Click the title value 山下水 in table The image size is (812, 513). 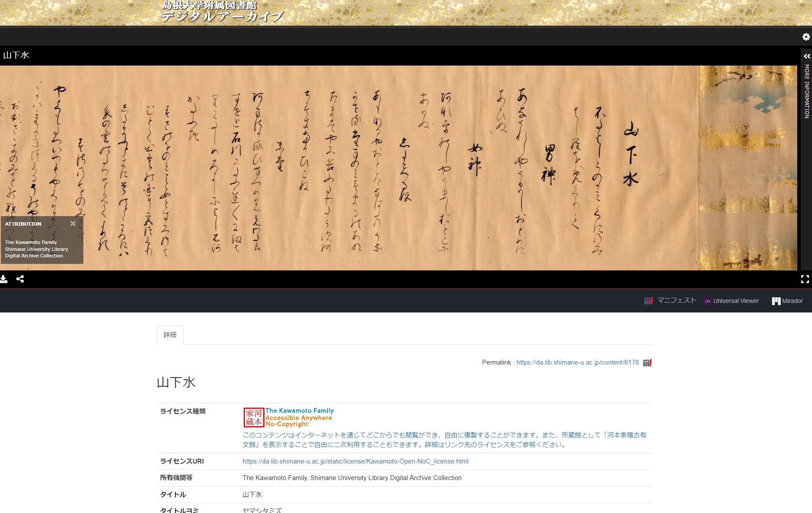252,494
